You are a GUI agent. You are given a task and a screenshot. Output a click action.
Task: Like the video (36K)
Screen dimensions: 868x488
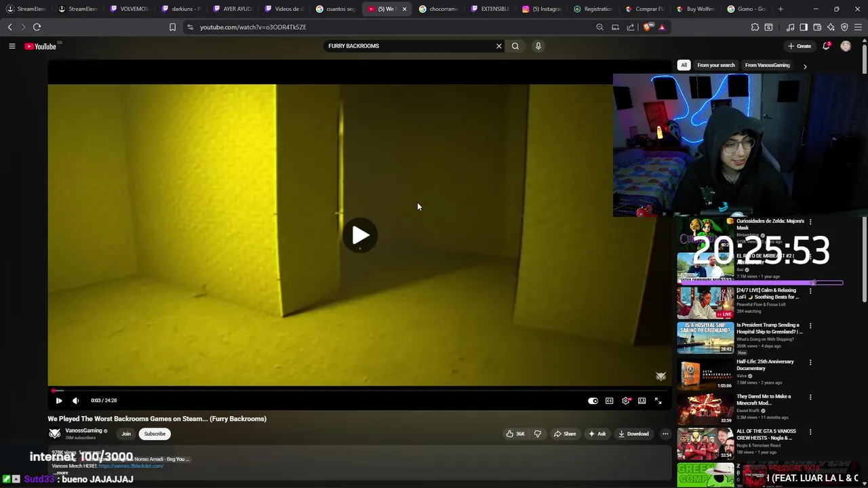515,434
